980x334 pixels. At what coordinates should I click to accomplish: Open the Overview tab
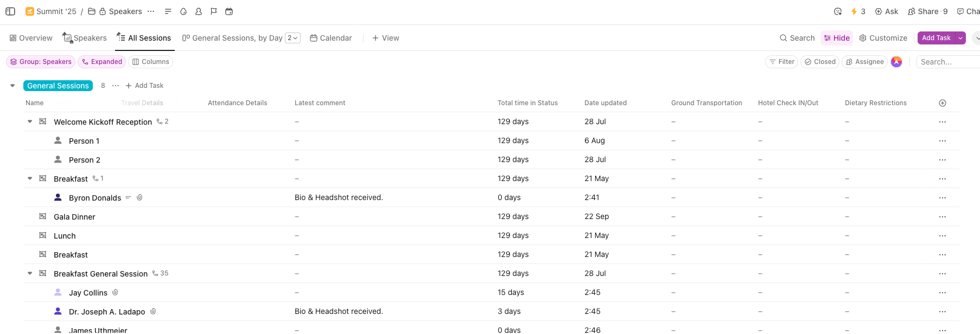point(31,38)
